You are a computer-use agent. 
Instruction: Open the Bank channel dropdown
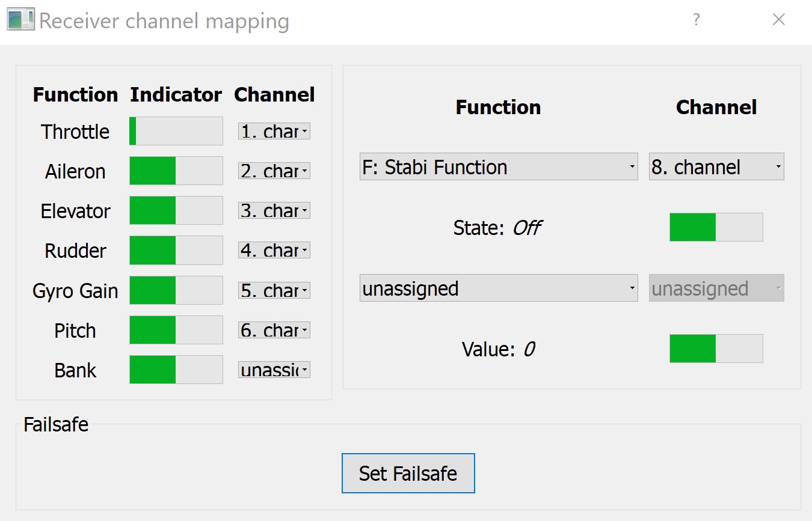[274, 370]
